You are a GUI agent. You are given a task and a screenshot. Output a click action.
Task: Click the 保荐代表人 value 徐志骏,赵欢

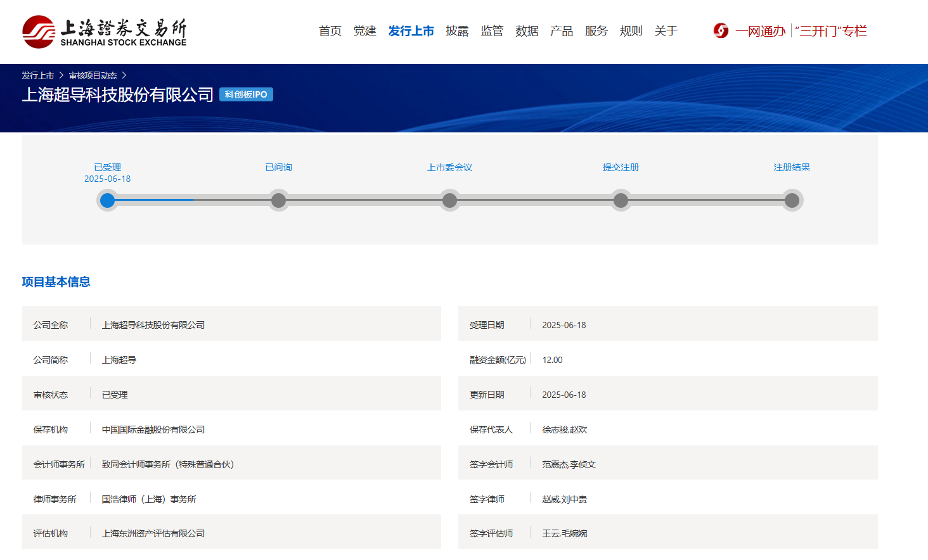[565, 430]
